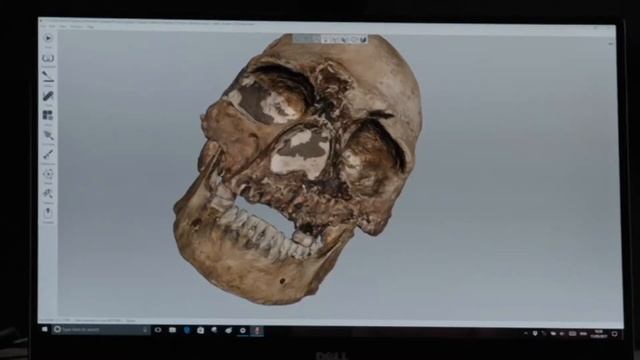Select the diagonal bandage-shaped Tools icon
The width and height of the screenshot is (640, 360).
point(48,96)
